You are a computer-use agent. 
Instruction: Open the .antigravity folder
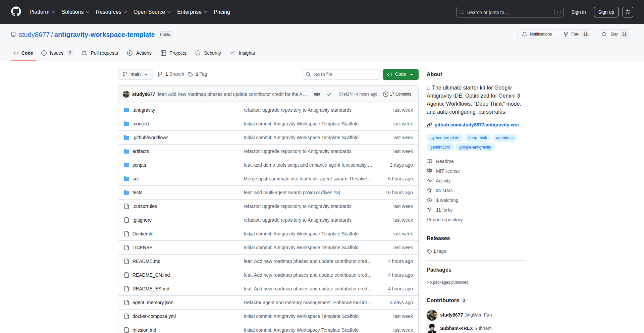[x=144, y=110]
